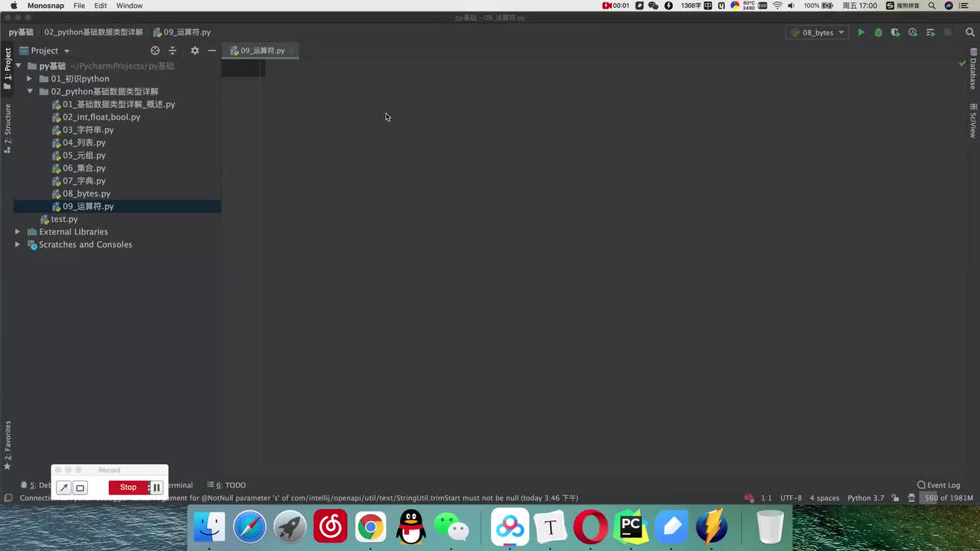Open Chrome from the Dock
The image size is (980, 551).
[371, 527]
